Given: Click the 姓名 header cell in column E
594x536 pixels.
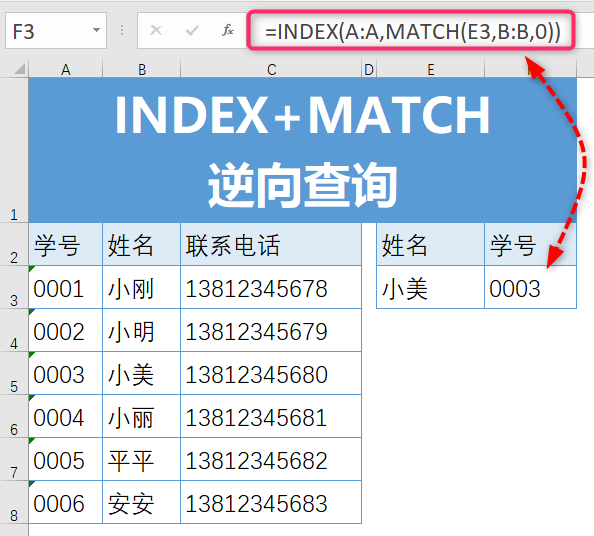Looking at the screenshot, I should pos(430,244).
